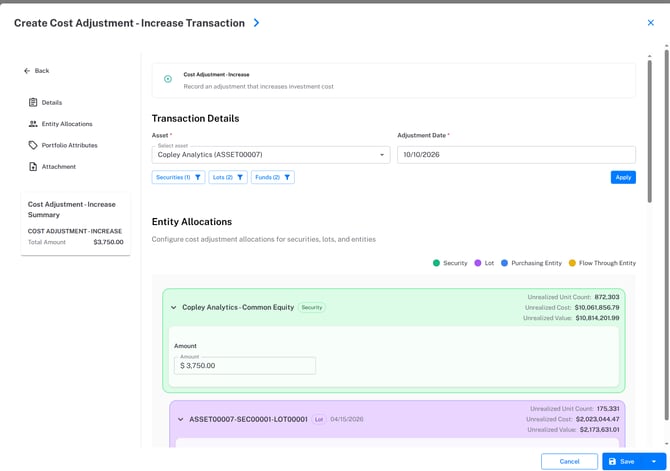
Task: Collapse the Copley Analytics - Common Equity card
Action: (173, 307)
